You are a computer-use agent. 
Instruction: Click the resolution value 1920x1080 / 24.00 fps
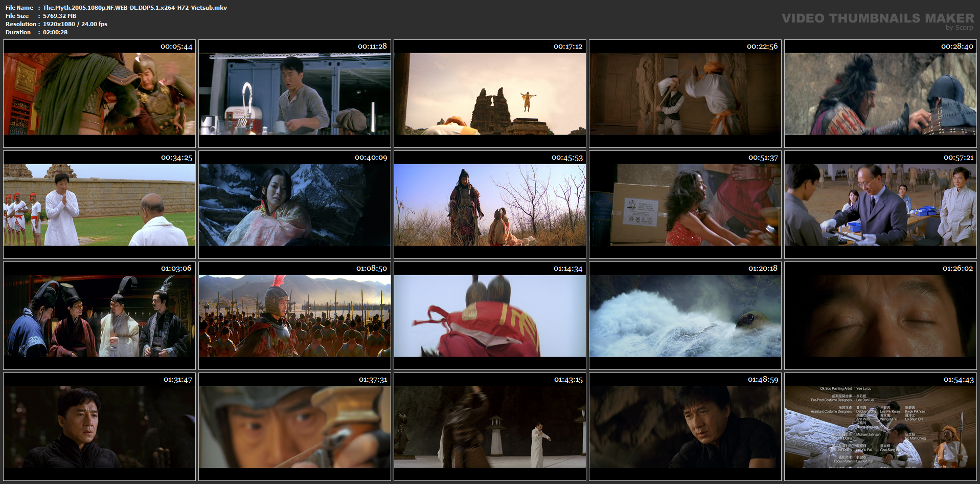pos(75,24)
